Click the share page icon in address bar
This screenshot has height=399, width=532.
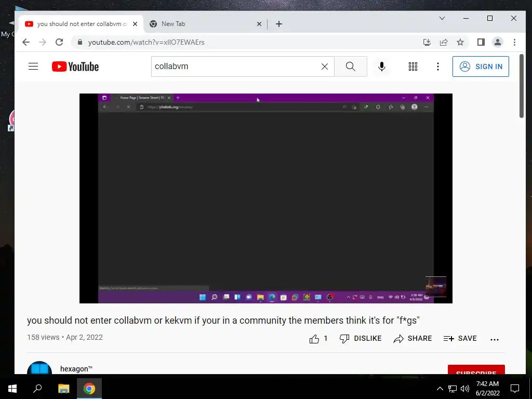pyautogui.click(x=444, y=42)
